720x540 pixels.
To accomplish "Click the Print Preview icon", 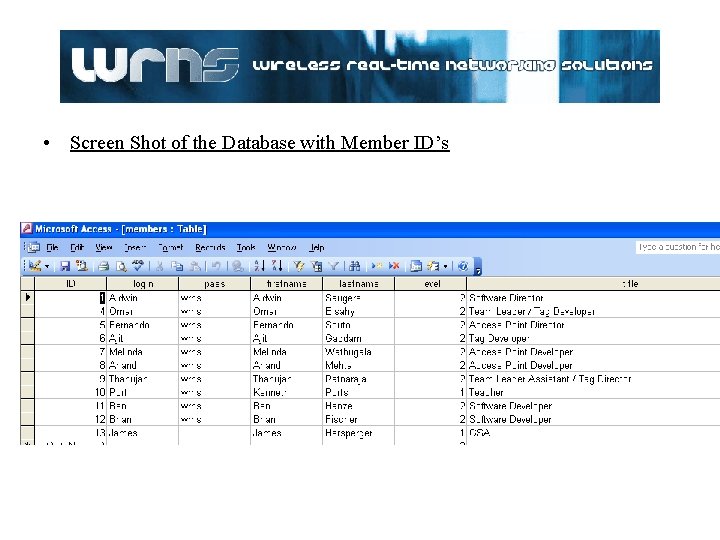I will [x=121, y=266].
